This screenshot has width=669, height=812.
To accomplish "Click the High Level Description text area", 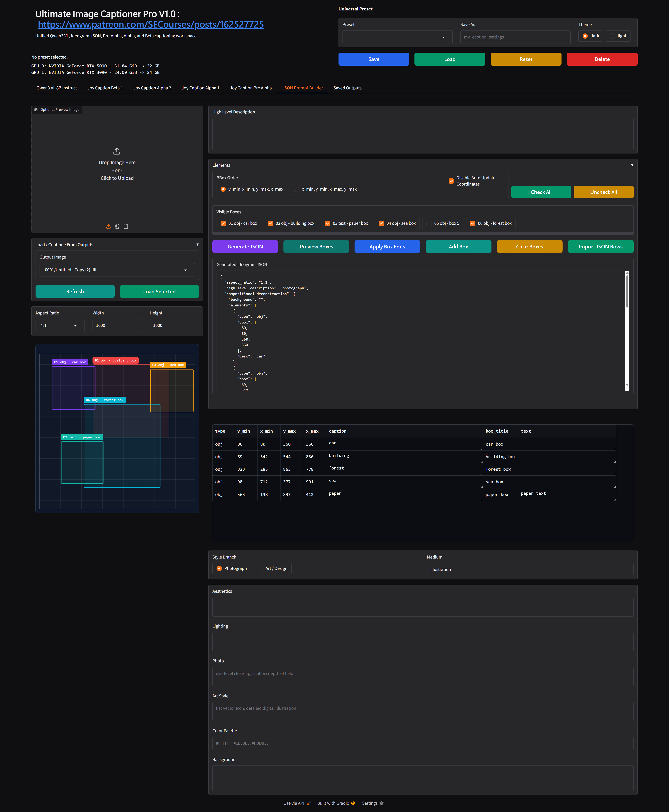I will (x=423, y=134).
